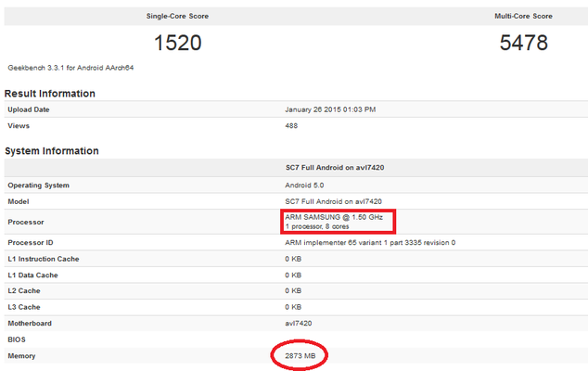The width and height of the screenshot is (588, 371).
Task: Click the L2 Cache 0 KB value
Action: click(x=293, y=290)
